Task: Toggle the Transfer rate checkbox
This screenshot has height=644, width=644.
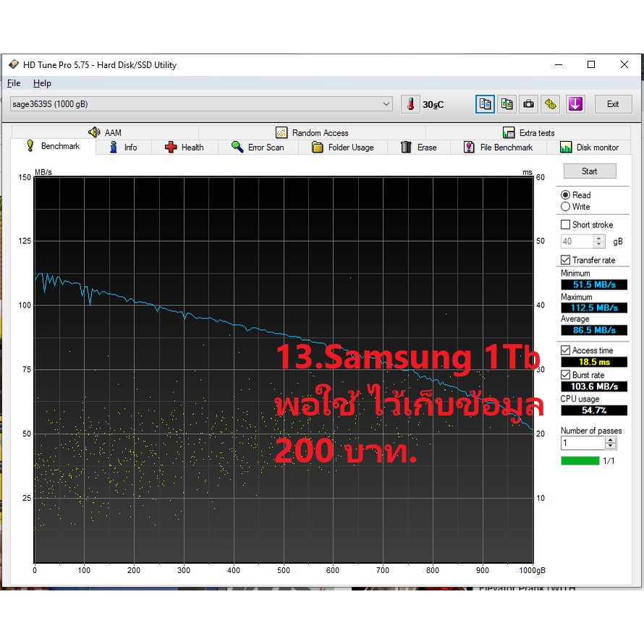Action: 565,260
